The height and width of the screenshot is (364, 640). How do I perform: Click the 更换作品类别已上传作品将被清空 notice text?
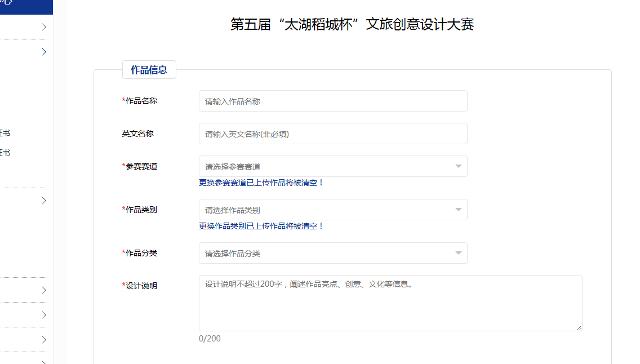261,226
